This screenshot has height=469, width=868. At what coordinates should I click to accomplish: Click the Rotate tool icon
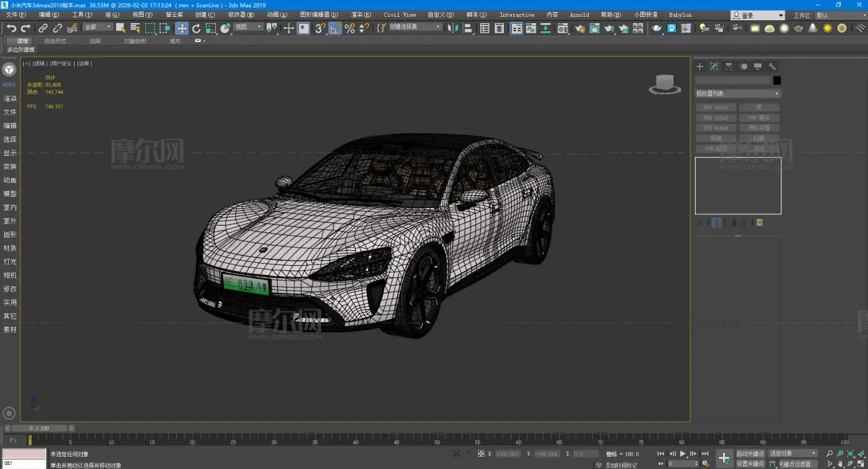pyautogui.click(x=197, y=28)
